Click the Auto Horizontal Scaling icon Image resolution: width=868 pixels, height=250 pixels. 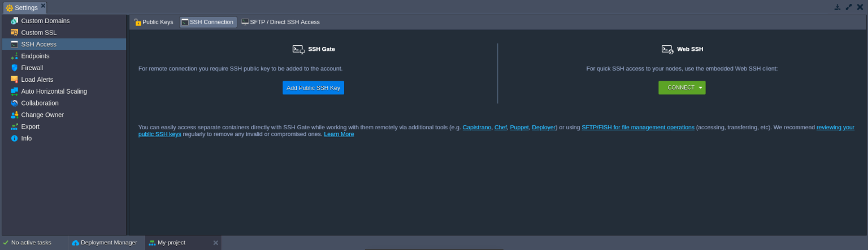(14, 91)
